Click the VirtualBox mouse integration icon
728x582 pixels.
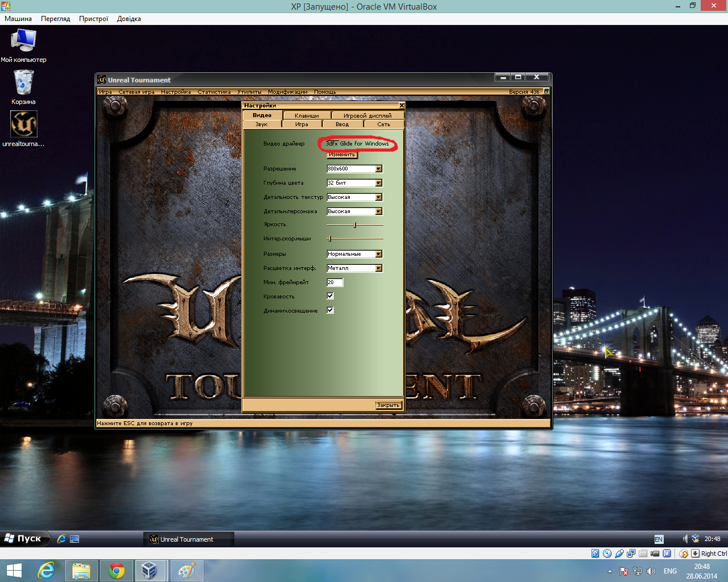click(684, 554)
